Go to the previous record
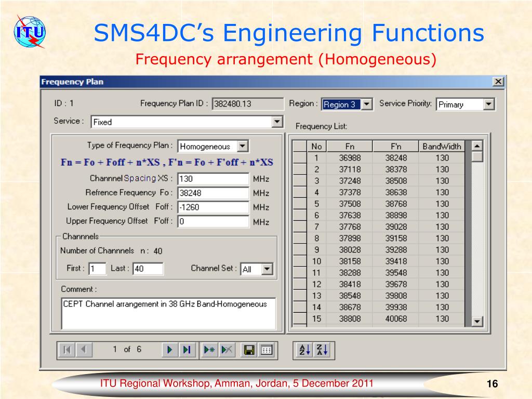The width and height of the screenshot is (532, 399). (x=84, y=350)
